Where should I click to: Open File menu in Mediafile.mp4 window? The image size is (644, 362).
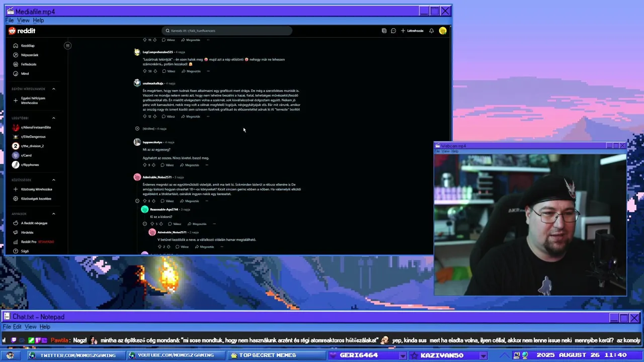click(x=10, y=20)
